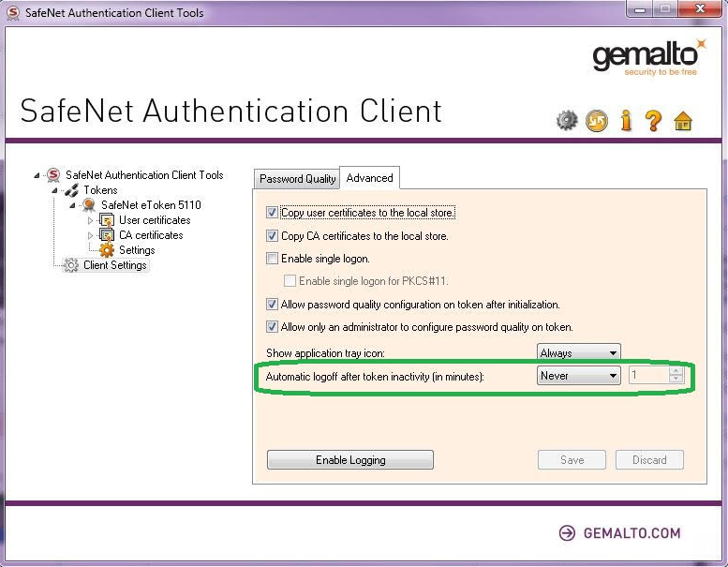Open Advanced View gear icon in header

point(567,121)
